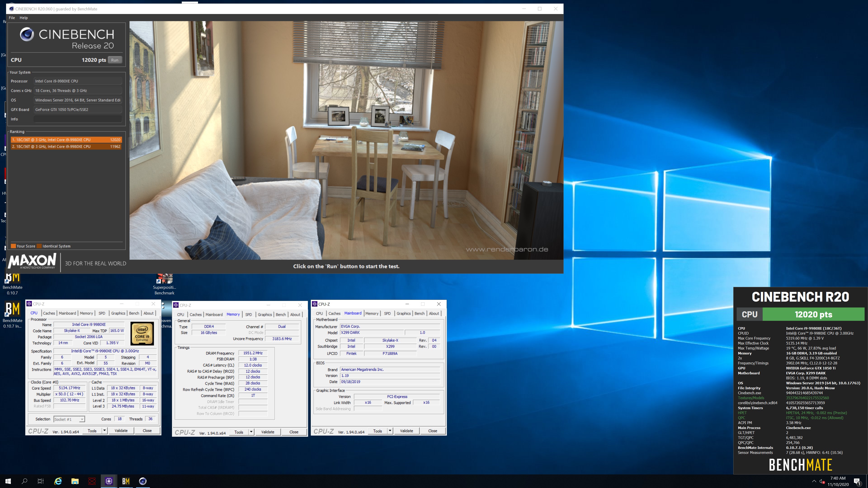Show hidden system tray icons
The height and width of the screenshot is (488, 868).
tap(814, 481)
